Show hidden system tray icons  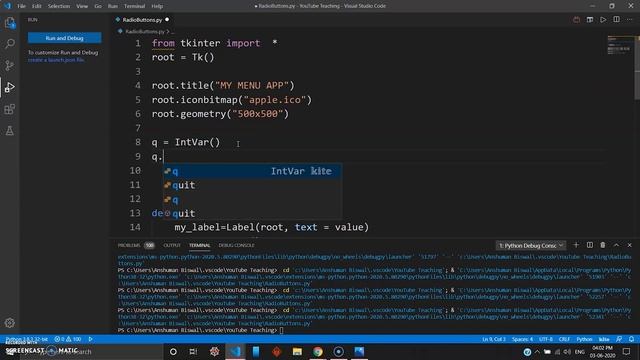point(537,351)
